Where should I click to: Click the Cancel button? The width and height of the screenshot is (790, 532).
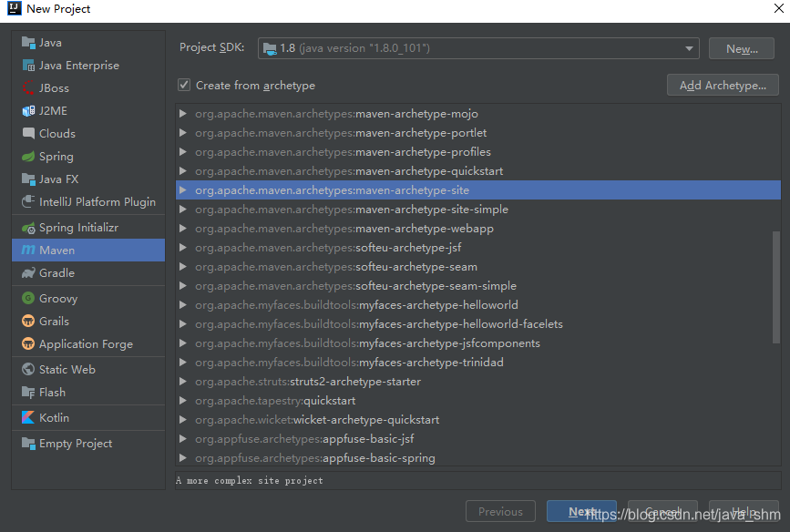[x=662, y=511]
